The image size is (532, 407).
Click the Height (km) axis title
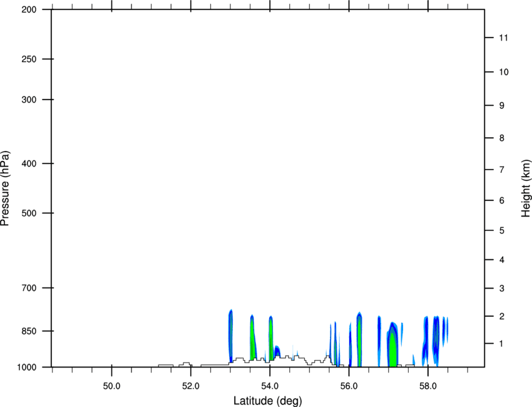point(526,188)
